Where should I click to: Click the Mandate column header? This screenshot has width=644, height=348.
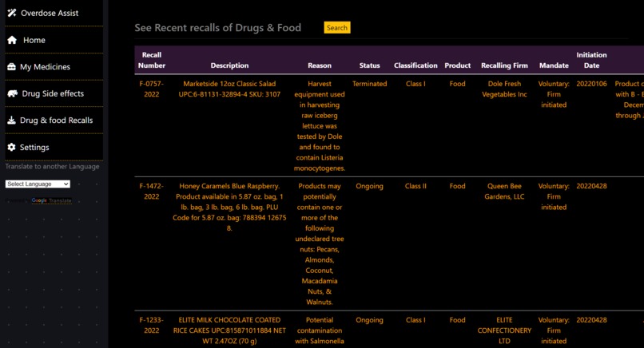pyautogui.click(x=554, y=65)
